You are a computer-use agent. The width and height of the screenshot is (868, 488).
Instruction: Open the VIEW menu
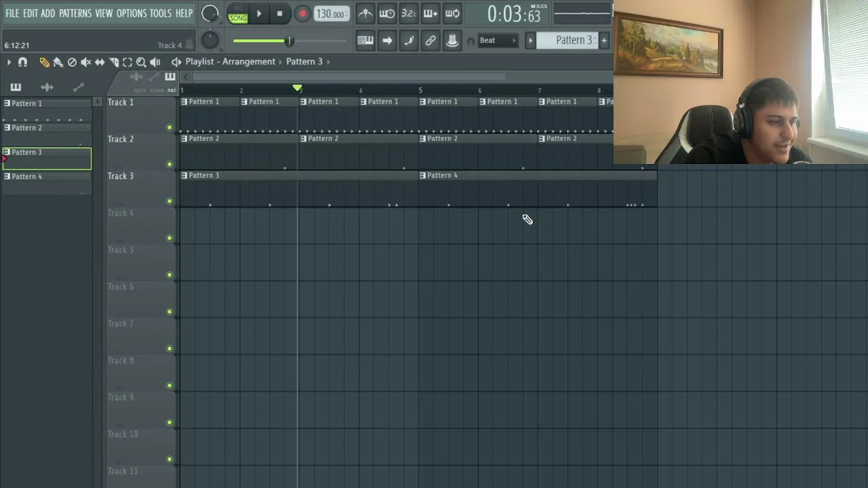(x=104, y=14)
